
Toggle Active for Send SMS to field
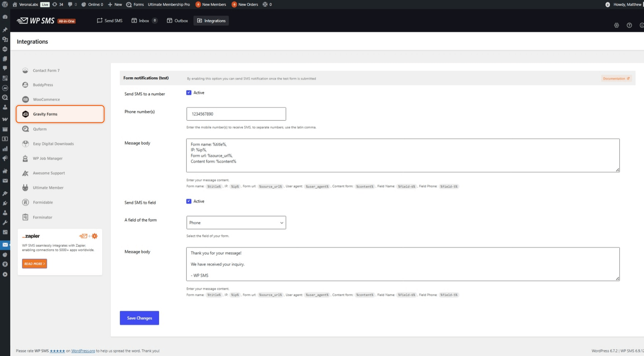pyautogui.click(x=189, y=201)
